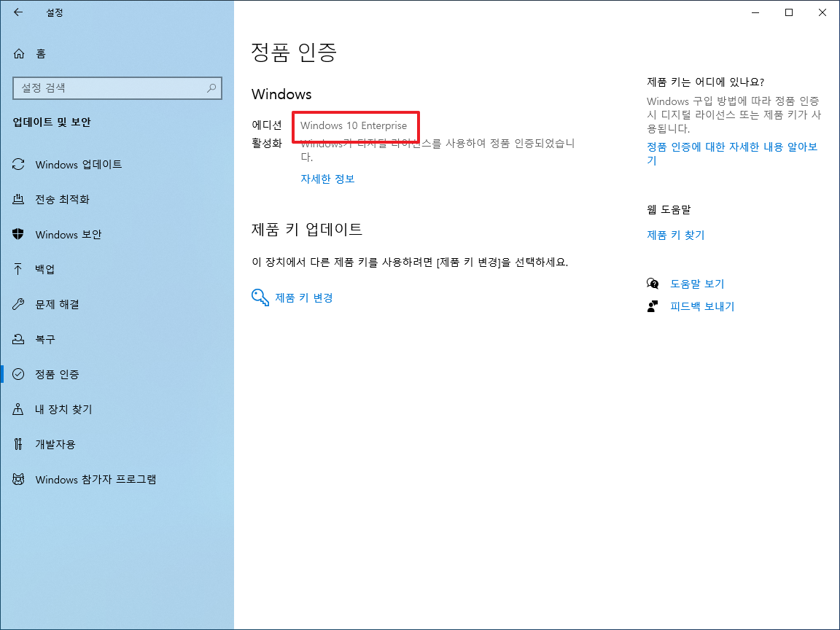This screenshot has width=840, height=630.
Task: Click the Windows 10 Enterprise edition text
Action: pyautogui.click(x=354, y=125)
